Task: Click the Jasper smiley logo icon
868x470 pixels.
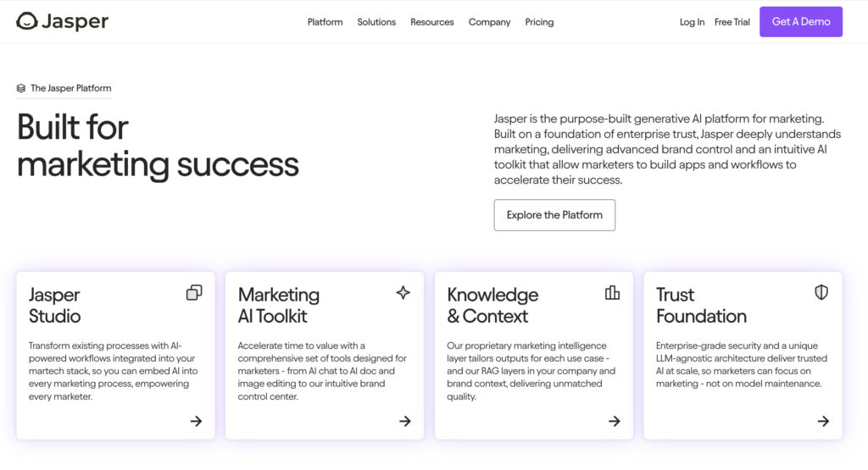Action: [x=26, y=21]
